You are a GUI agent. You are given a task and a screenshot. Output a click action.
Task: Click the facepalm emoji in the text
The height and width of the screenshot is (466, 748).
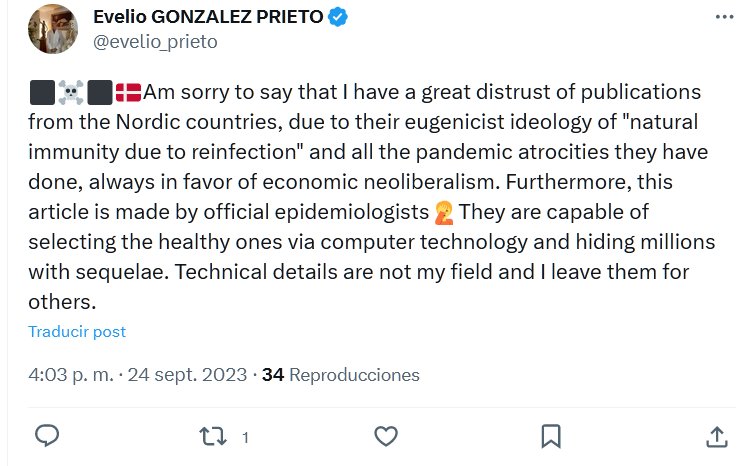[443, 213]
